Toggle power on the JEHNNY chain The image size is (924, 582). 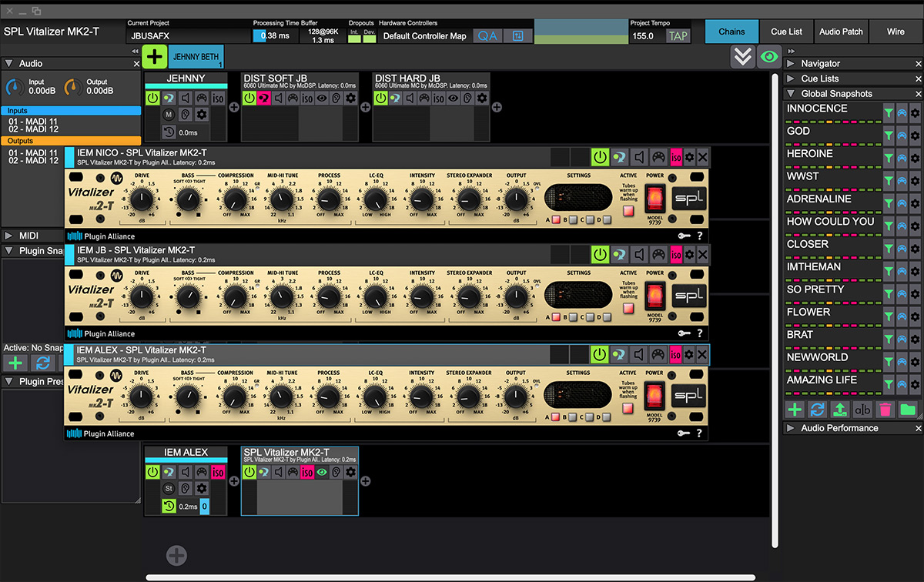coord(152,99)
